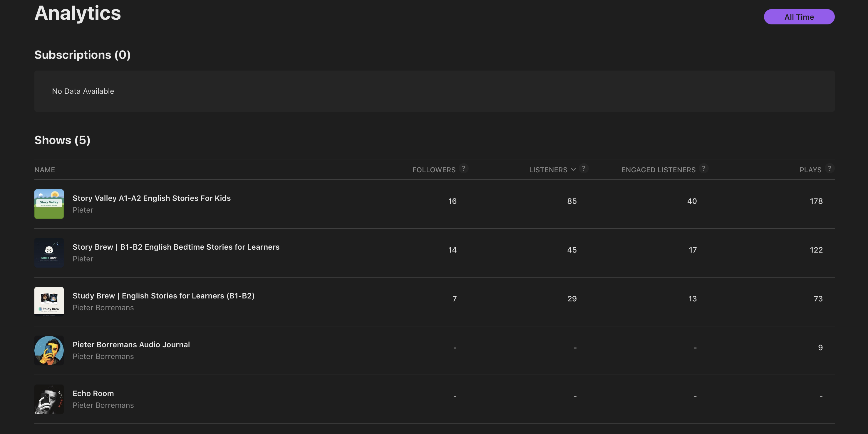Click Story Brew plays value 122
The height and width of the screenshot is (434, 868).
(816, 250)
